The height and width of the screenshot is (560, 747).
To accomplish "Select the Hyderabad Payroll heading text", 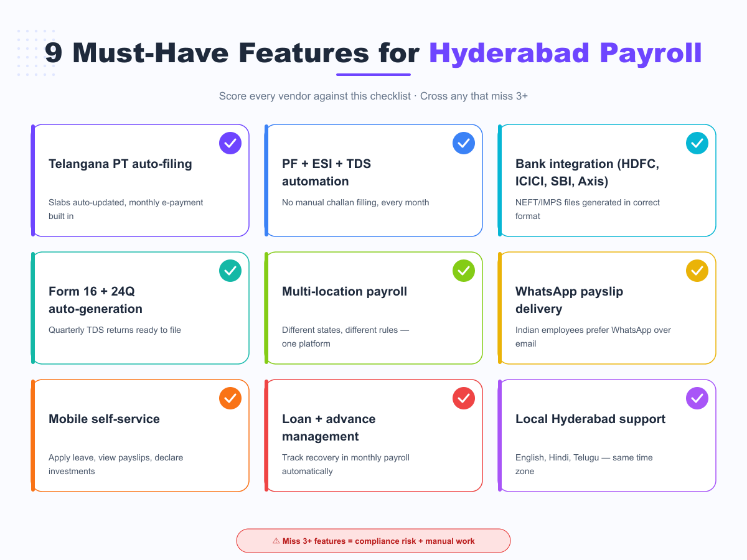I will (565, 54).
